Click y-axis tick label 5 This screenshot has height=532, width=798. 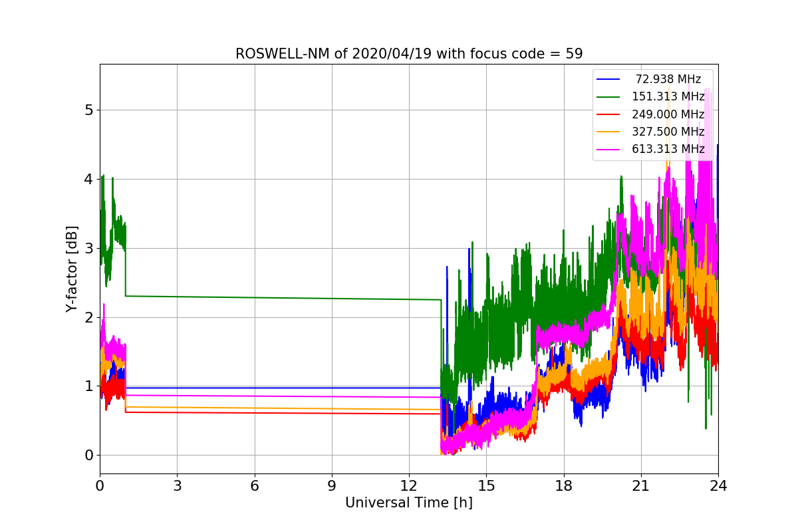tap(88, 110)
